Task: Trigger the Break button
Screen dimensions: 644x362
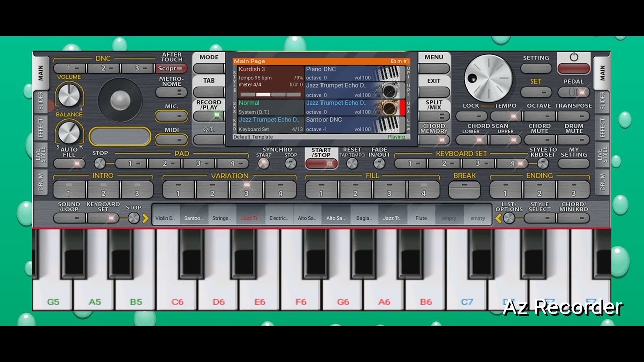Action: pos(464,190)
